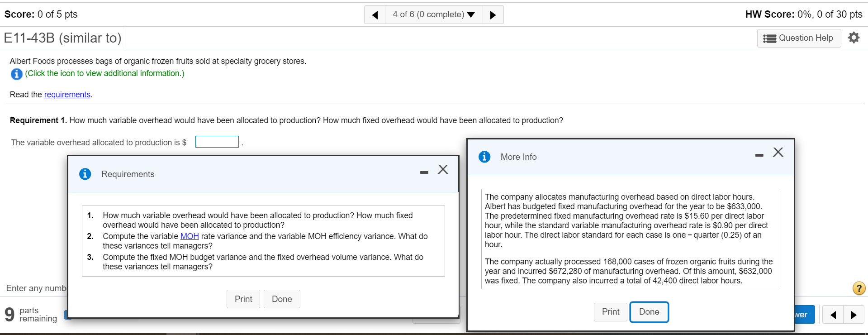This screenshot has width=868, height=335.
Task: Minimize the More Info dialog
Action: coord(759,155)
